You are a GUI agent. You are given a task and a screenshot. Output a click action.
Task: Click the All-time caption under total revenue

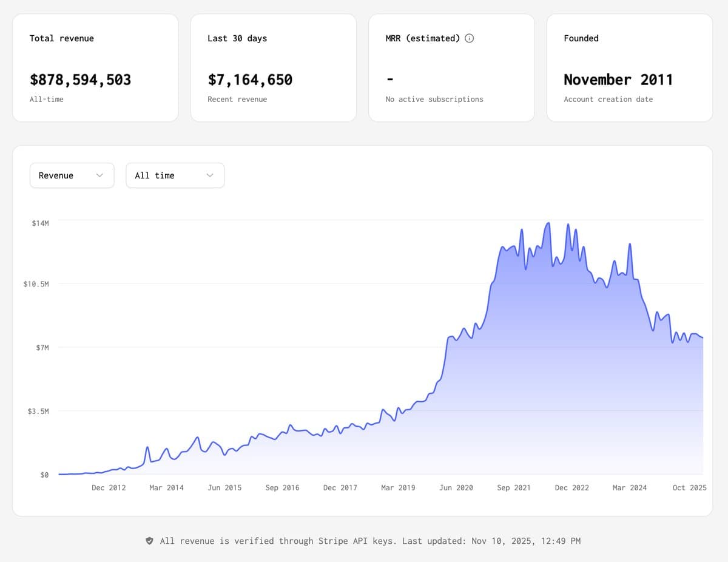click(x=47, y=99)
